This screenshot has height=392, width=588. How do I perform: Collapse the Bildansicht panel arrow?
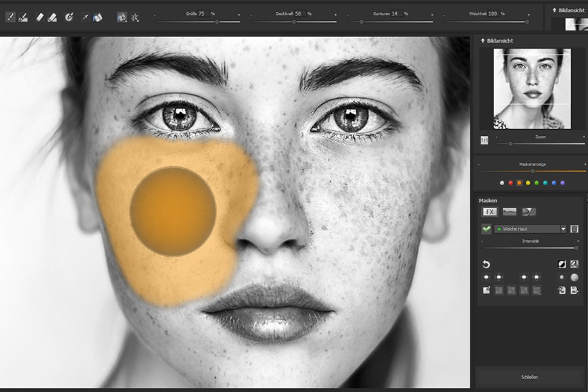483,41
